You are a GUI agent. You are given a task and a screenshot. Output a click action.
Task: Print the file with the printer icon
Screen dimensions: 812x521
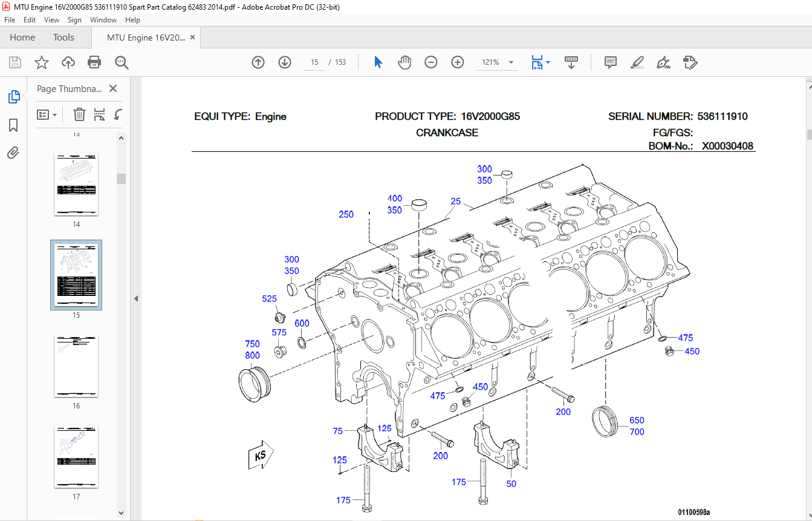94,62
